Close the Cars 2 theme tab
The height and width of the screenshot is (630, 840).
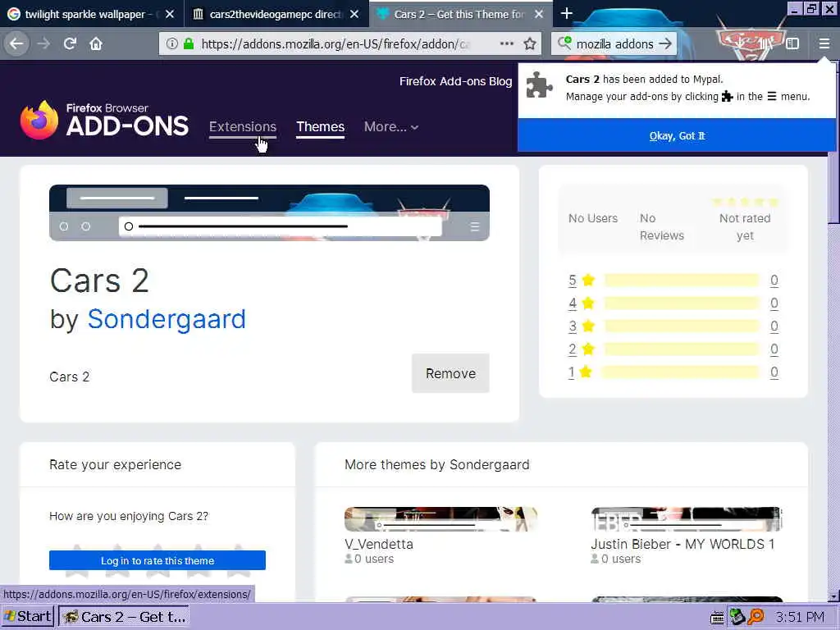tap(540, 15)
